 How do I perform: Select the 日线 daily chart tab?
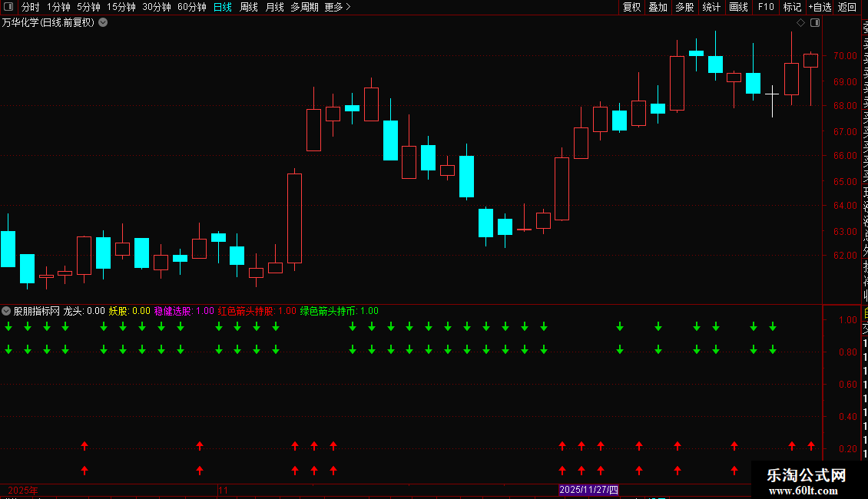click(223, 7)
